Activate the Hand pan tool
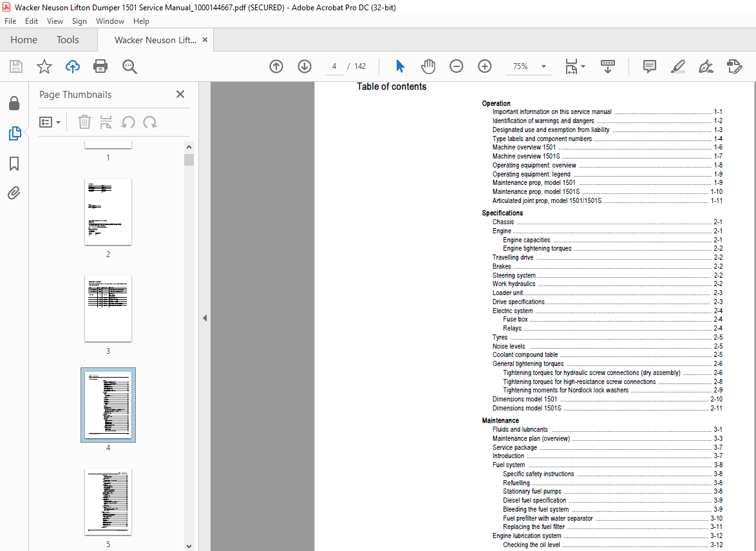 coord(428,66)
